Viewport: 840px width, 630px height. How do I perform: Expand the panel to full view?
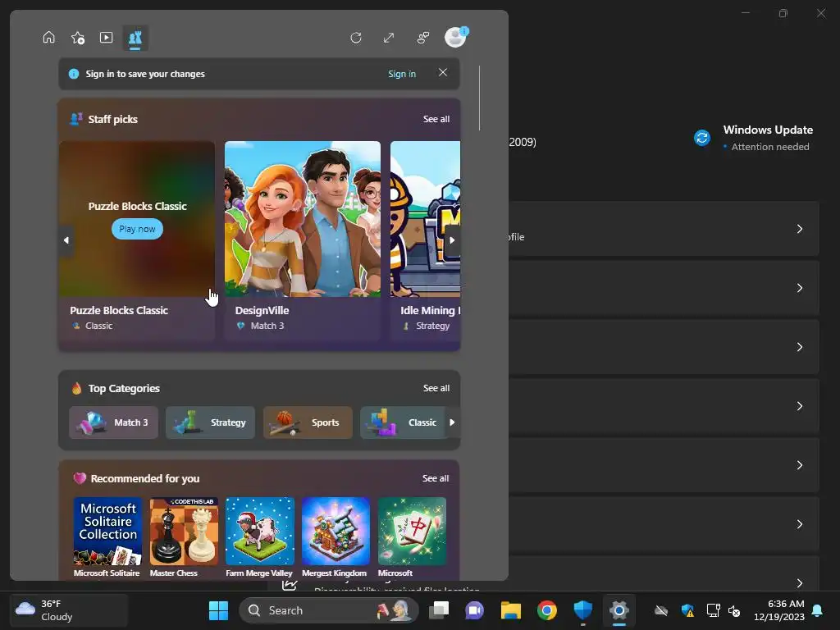click(x=389, y=38)
